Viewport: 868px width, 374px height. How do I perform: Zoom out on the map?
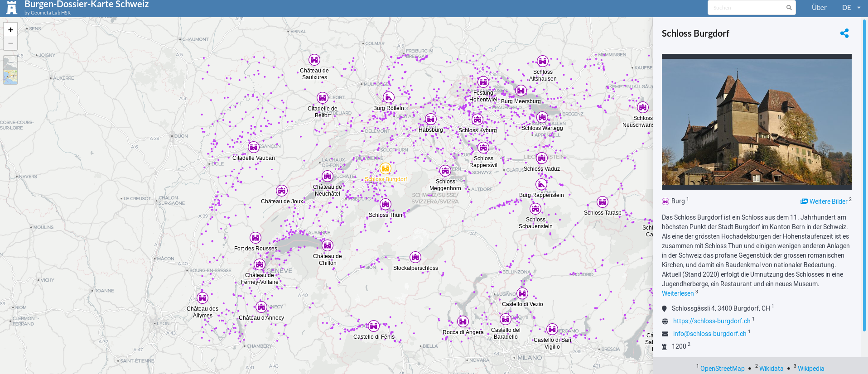10,43
